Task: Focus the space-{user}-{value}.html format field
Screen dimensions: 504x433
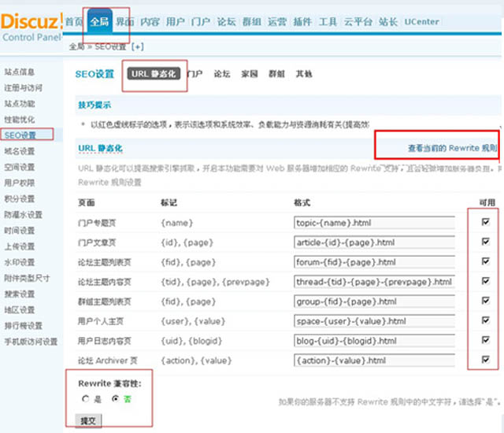Action: pos(374,321)
